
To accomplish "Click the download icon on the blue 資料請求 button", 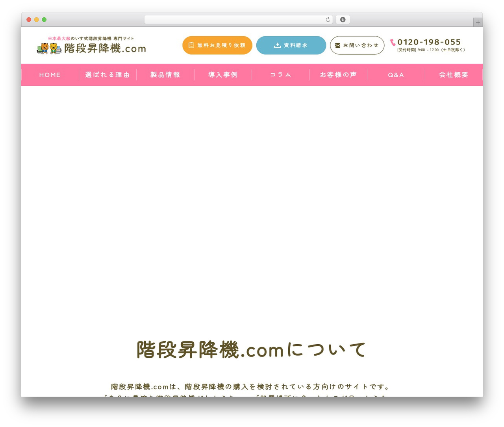I will pos(278,45).
